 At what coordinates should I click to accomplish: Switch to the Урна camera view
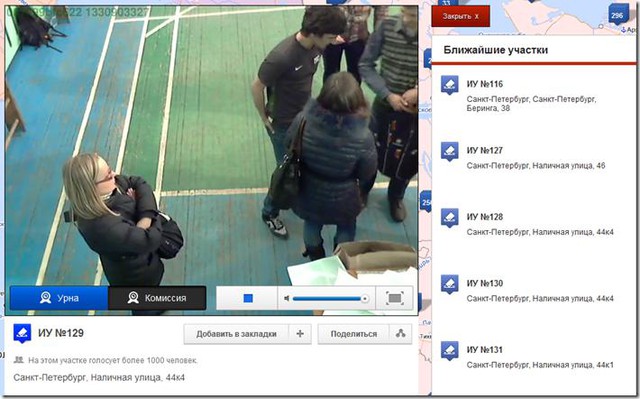click(59, 298)
